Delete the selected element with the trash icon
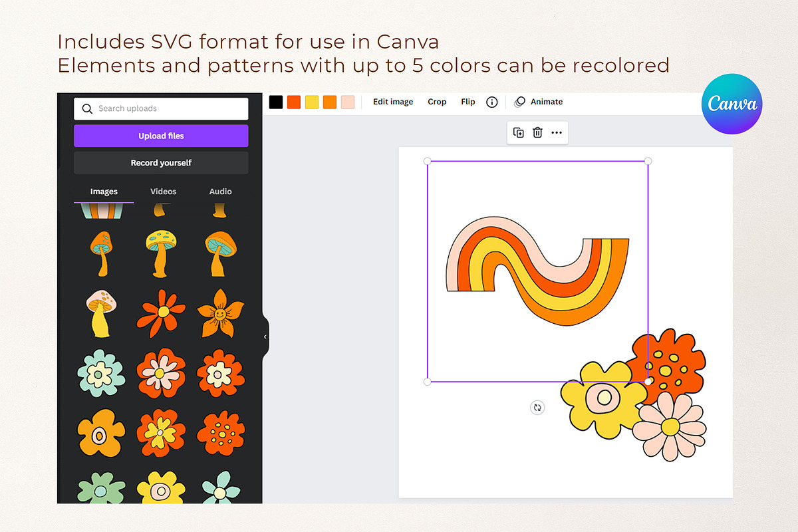The image size is (798, 532). 537,132
